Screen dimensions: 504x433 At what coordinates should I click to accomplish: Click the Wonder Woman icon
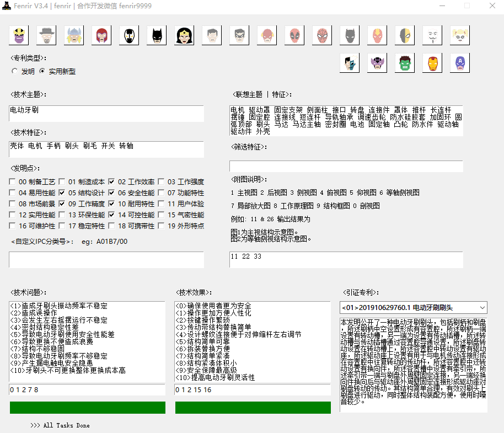point(184,36)
